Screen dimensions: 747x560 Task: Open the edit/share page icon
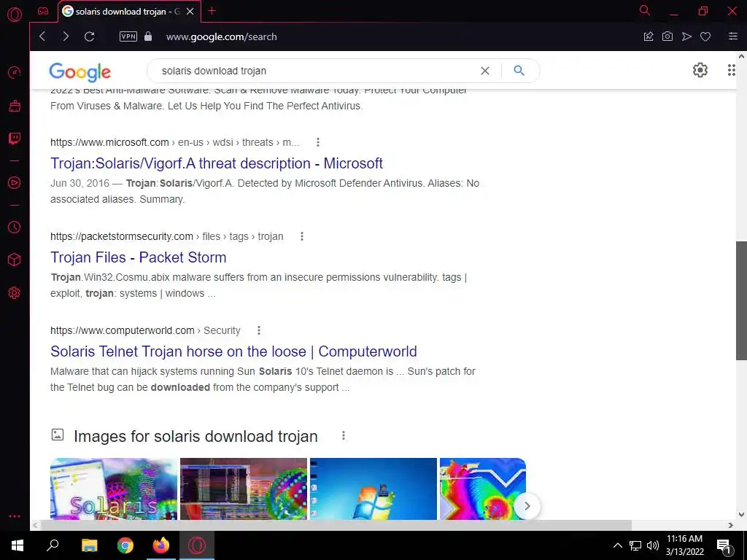click(649, 36)
